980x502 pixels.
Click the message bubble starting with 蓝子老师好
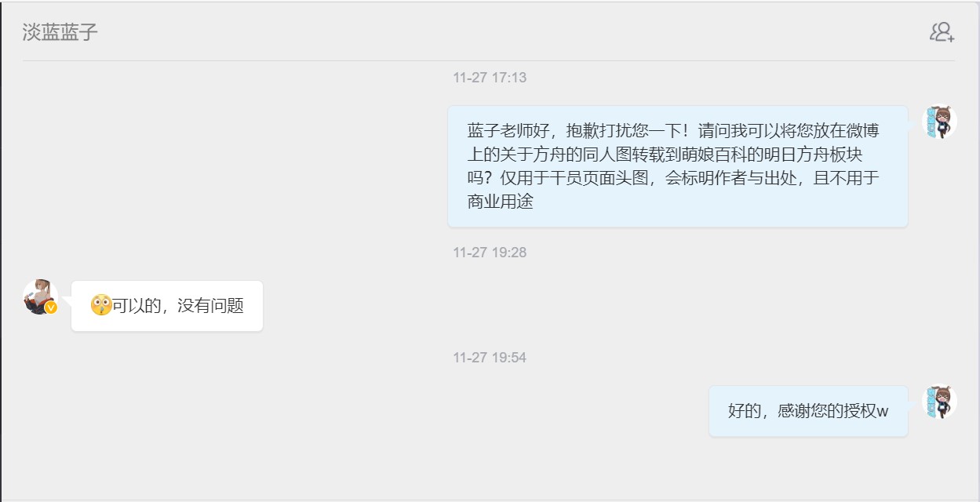(x=678, y=166)
